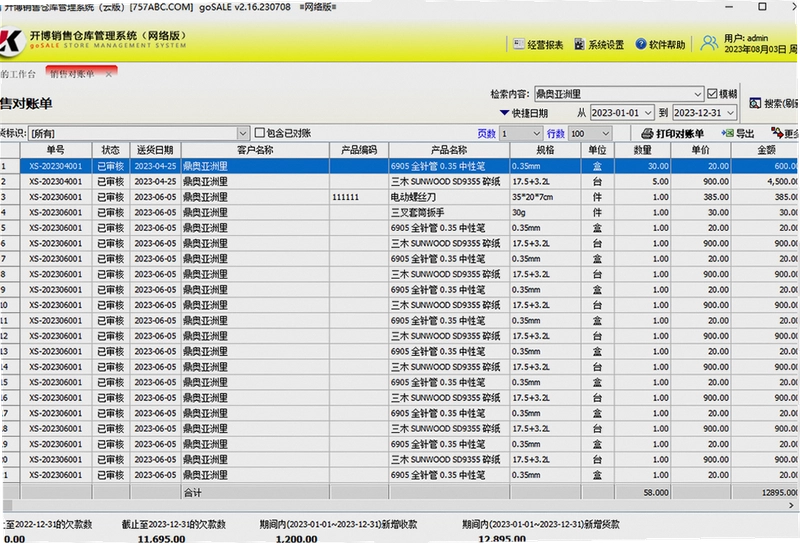Select the 电动螺丝刀 product row
Screen dimensions: 800x543
[x=400, y=197]
